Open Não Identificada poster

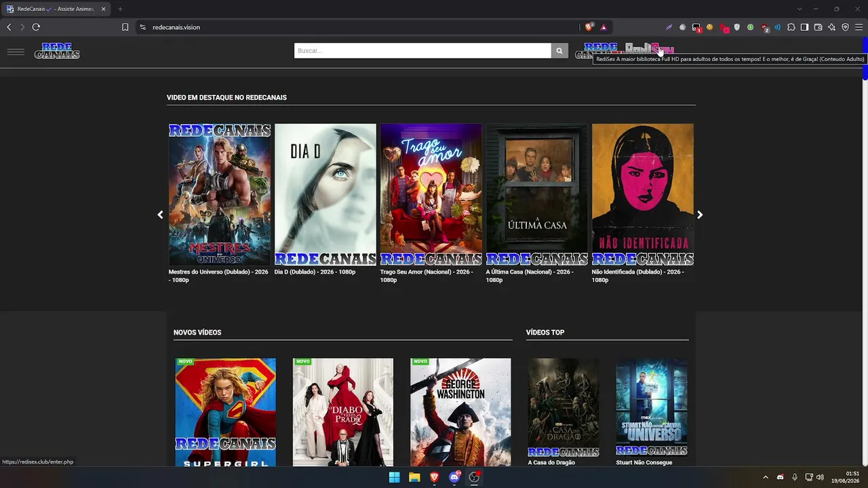(643, 195)
